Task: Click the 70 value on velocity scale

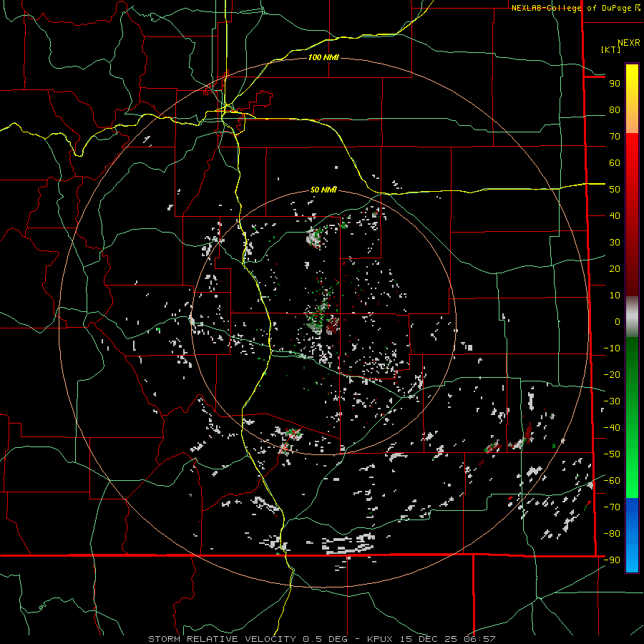Action: point(615,137)
